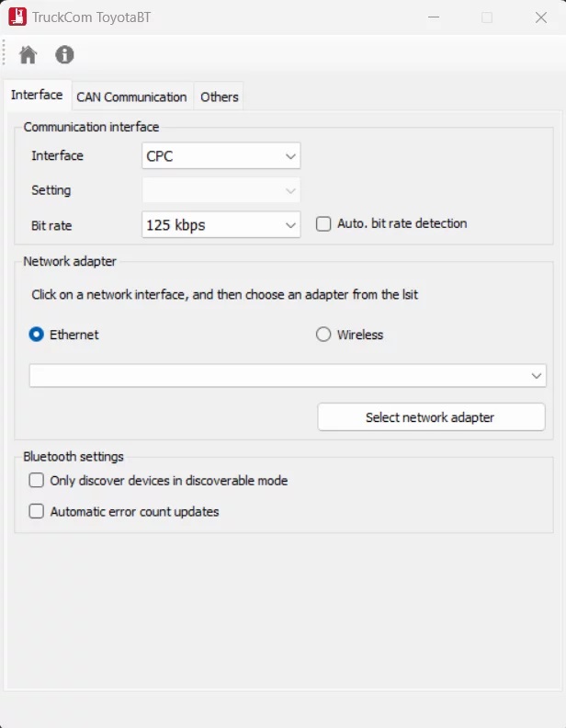Select the Wireless radio button
Image resolution: width=566 pixels, height=728 pixels.
[323, 335]
